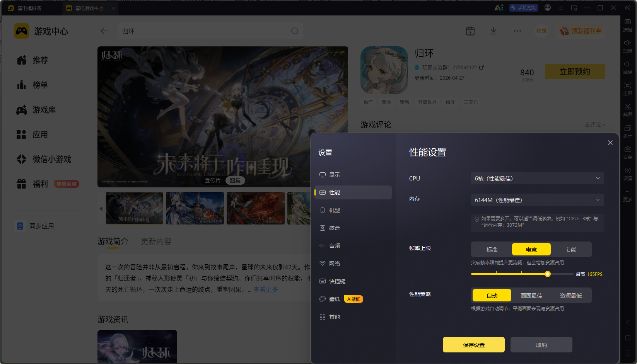Go back with the arrow beside search box
The width and height of the screenshot is (637, 364).
coord(104,31)
